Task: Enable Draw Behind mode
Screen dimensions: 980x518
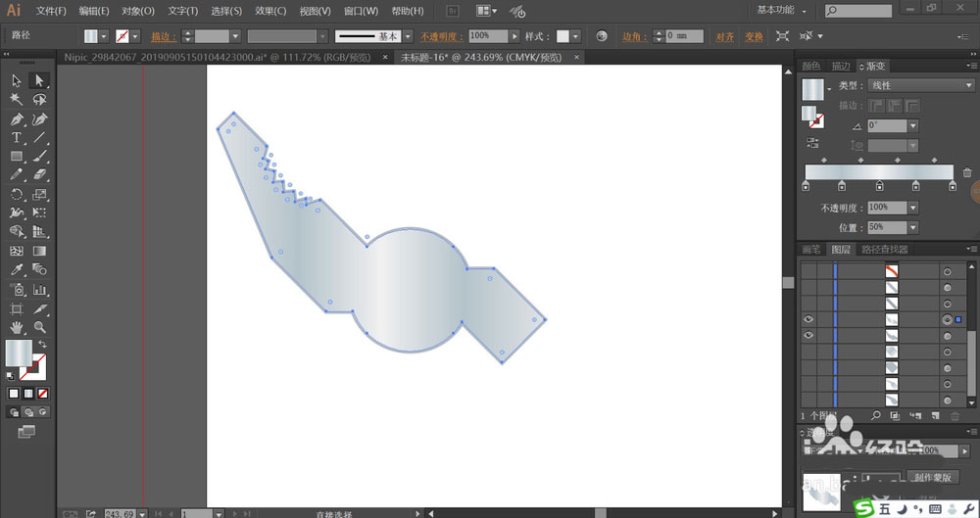Action: [x=28, y=412]
